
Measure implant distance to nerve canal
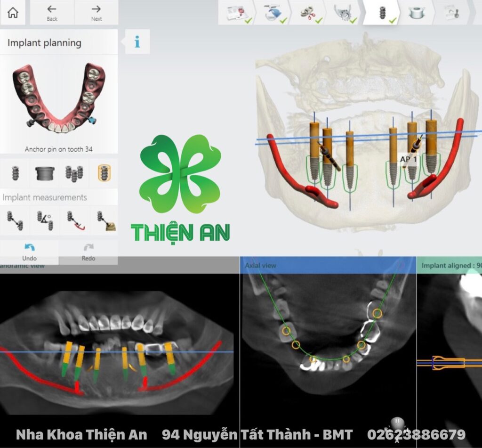(74, 220)
